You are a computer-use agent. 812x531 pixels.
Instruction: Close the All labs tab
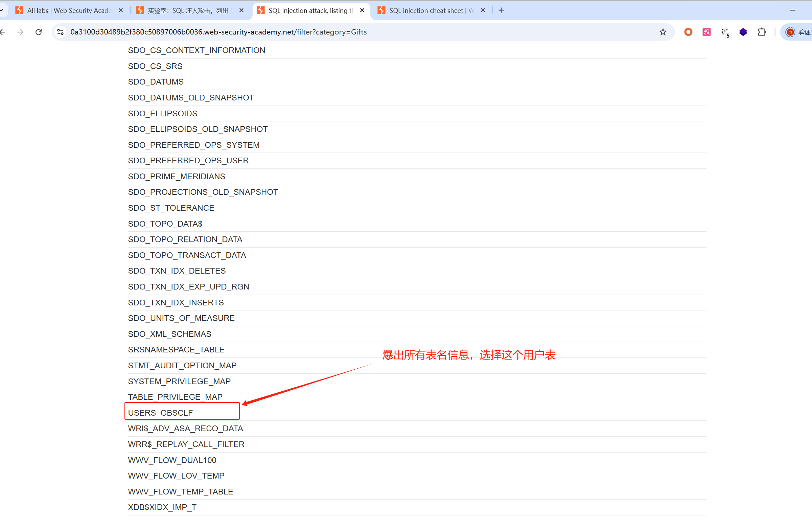(120, 10)
